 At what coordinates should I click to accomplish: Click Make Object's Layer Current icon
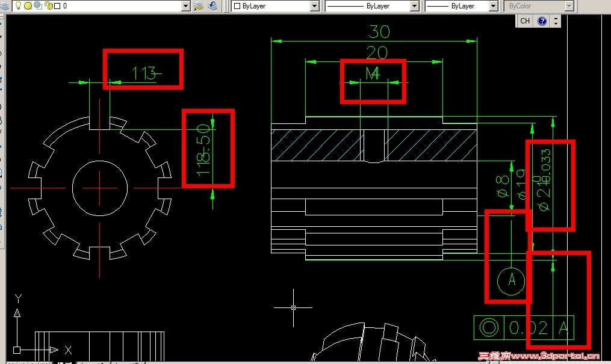(x=199, y=6)
